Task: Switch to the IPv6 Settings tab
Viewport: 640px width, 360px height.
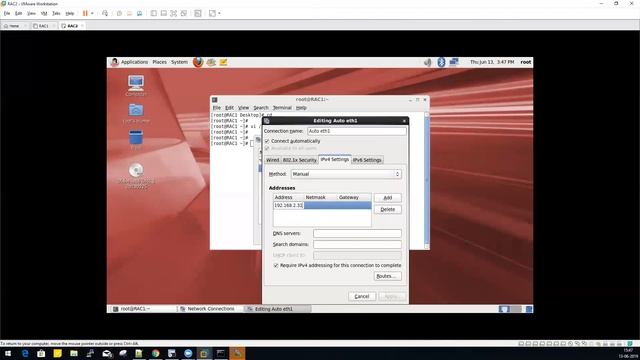Action: click(x=367, y=160)
